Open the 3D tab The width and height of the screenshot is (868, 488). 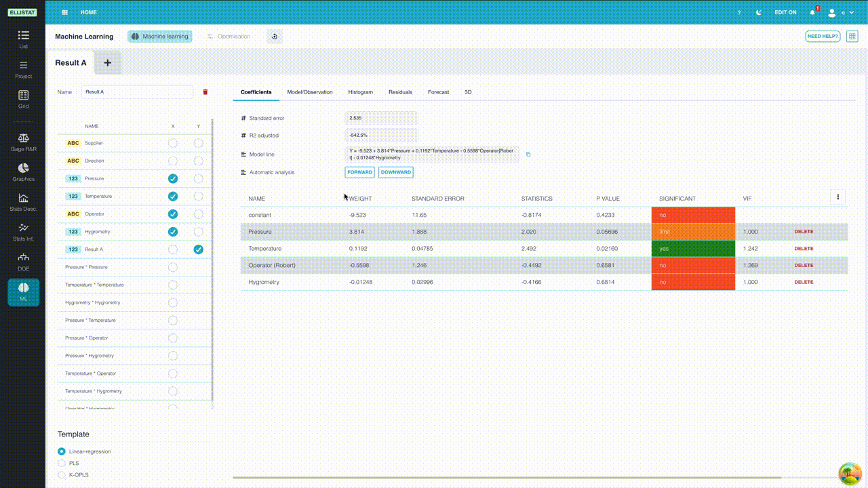(x=468, y=92)
